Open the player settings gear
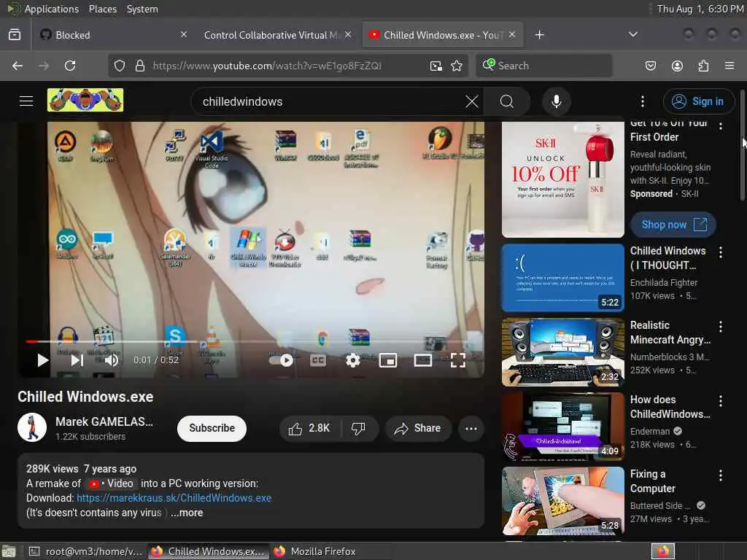747x560 pixels. click(352, 360)
